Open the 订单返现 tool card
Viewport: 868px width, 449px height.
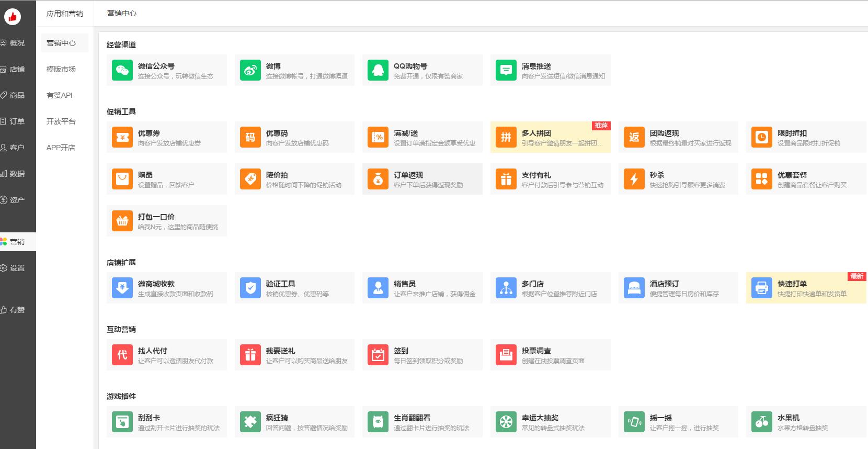pos(422,179)
